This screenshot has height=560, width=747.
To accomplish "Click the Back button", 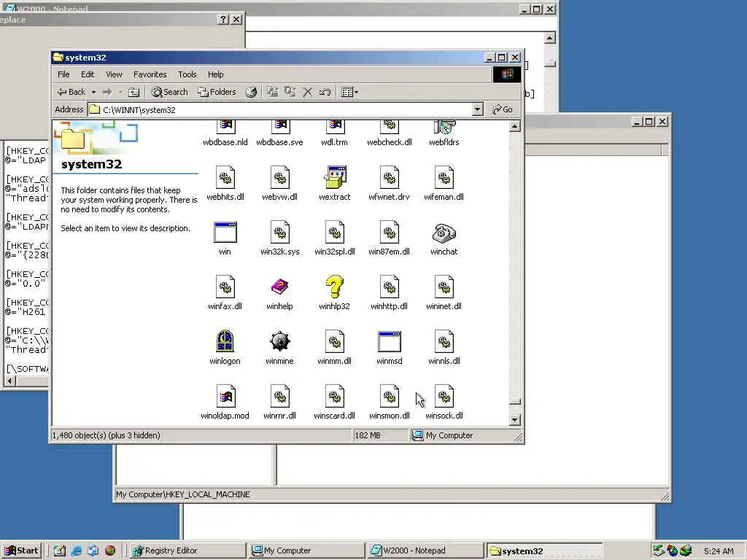I will coord(71,92).
